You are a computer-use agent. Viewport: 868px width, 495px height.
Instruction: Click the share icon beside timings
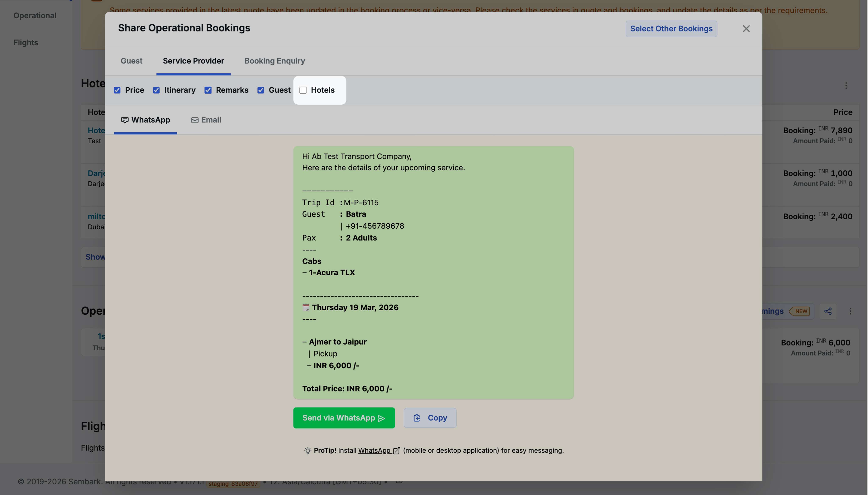[828, 311]
